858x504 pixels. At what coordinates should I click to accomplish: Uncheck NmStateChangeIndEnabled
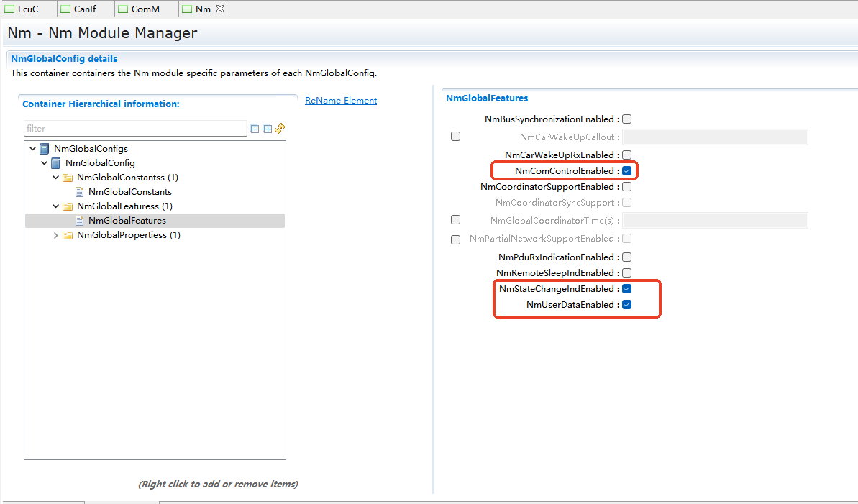coord(626,289)
